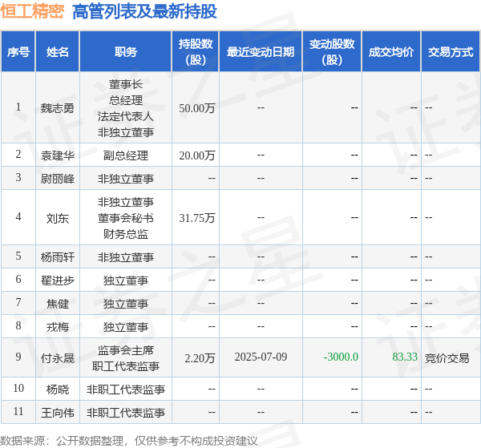Click the row number 11
This screenshot has width=481, height=448.
click(x=18, y=411)
